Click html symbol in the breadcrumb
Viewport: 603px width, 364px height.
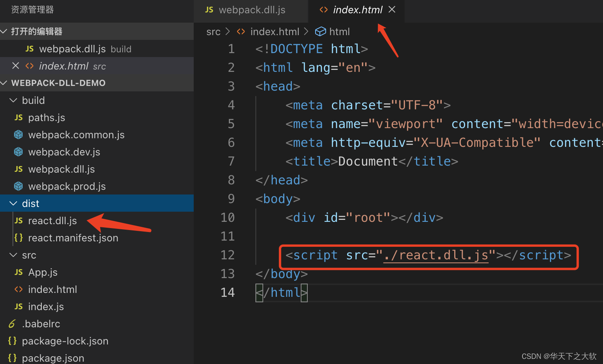click(x=339, y=32)
